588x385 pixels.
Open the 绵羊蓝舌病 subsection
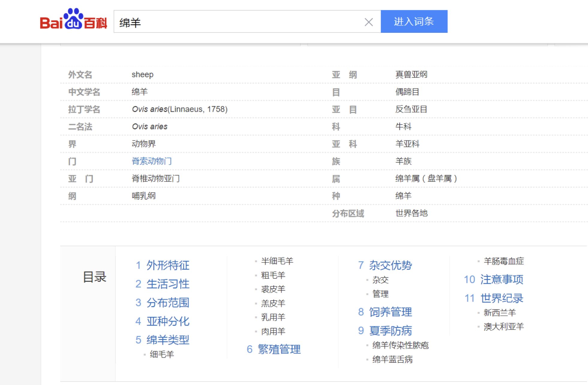click(x=392, y=360)
